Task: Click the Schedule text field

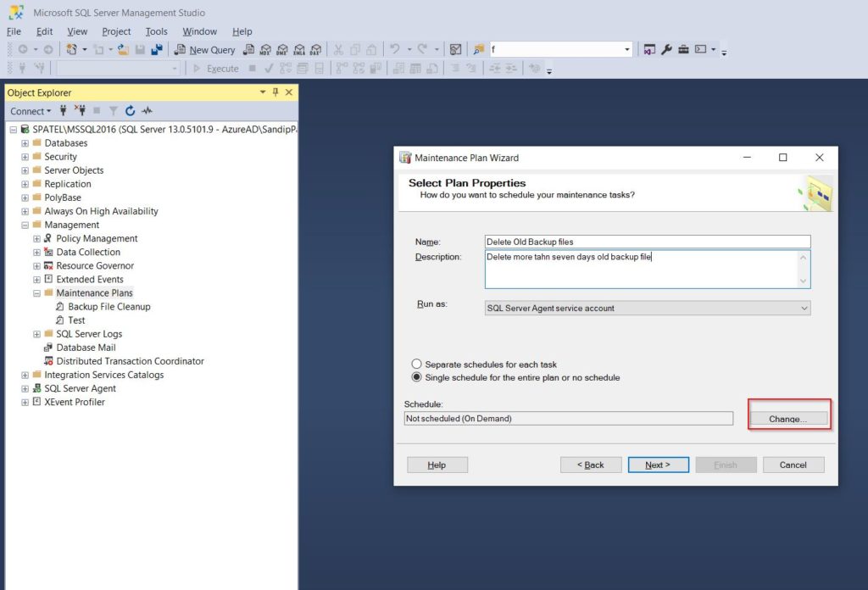Action: (x=569, y=419)
